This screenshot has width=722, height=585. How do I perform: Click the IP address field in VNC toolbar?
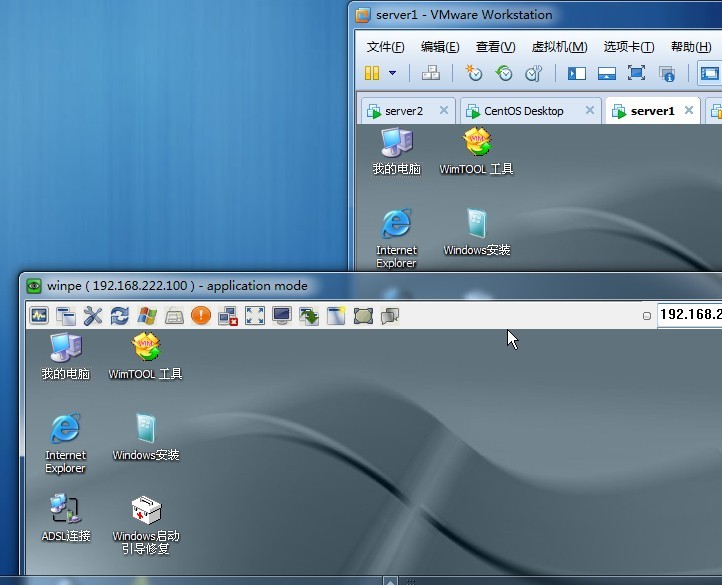pos(689,315)
